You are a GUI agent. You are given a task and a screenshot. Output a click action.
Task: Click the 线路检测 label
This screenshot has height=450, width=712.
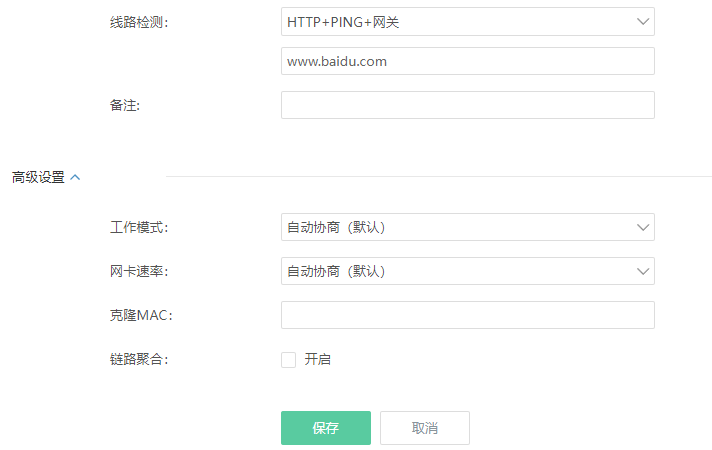pos(139,22)
